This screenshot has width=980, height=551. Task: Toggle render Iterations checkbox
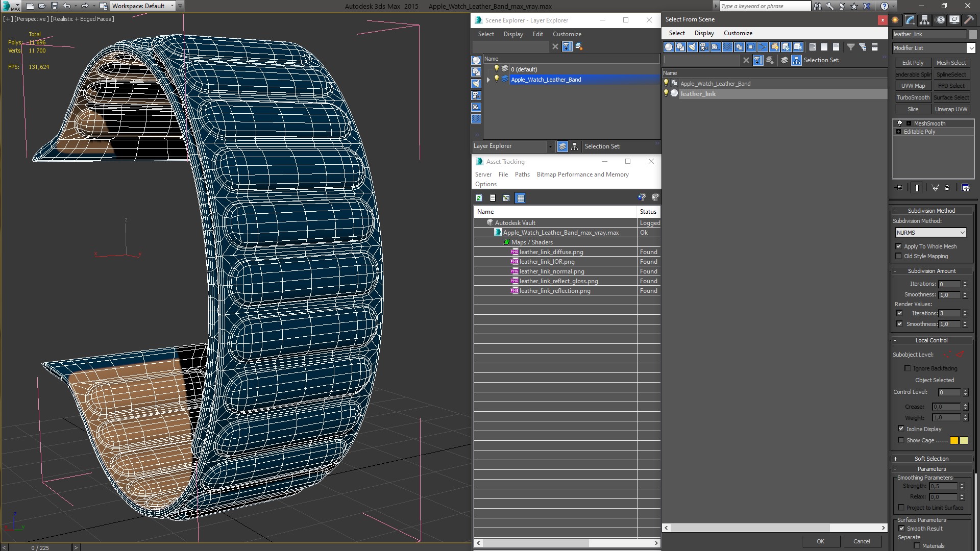click(899, 313)
